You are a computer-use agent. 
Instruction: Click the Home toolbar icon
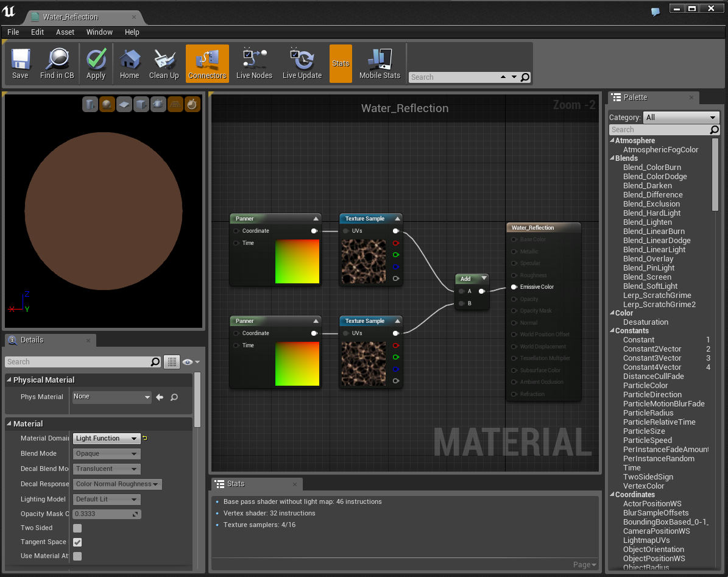coord(130,63)
